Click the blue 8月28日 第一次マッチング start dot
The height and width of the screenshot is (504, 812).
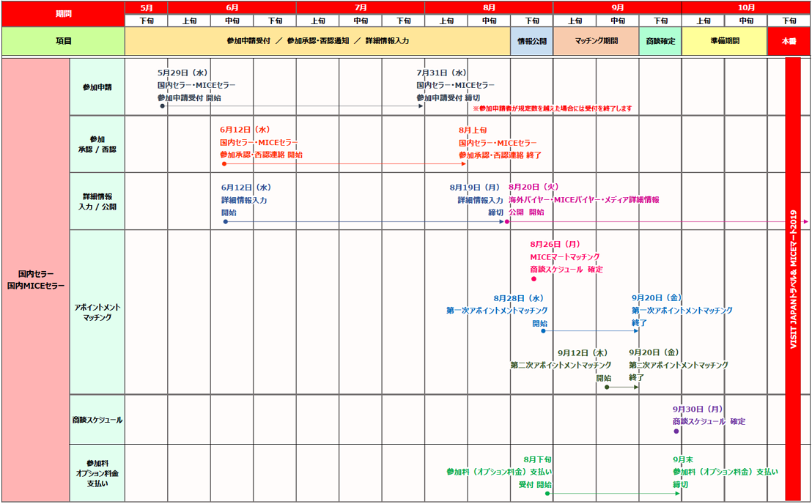coord(543,330)
